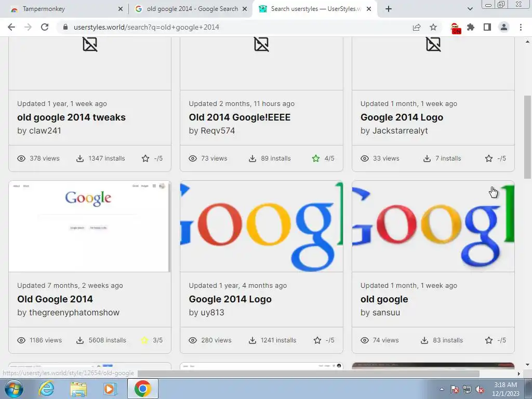This screenshot has height=399, width=532.
Task: Open the Extensions puzzle piece menu
Action: point(471,27)
